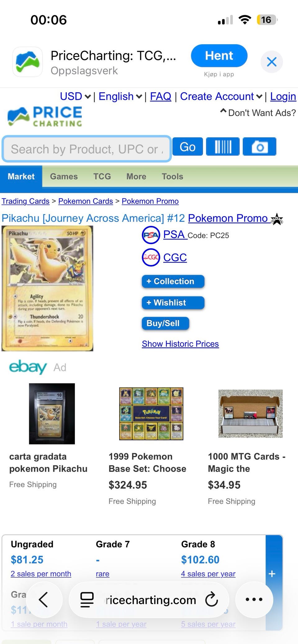
Task: Open the Pikachu card image thumbnail
Action: (47, 289)
